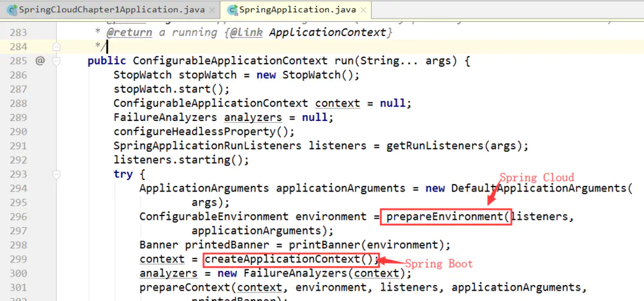Screen dimensions: 644x301
Task: Click the FailureAnalyzers type on line 289
Action: click(166, 118)
